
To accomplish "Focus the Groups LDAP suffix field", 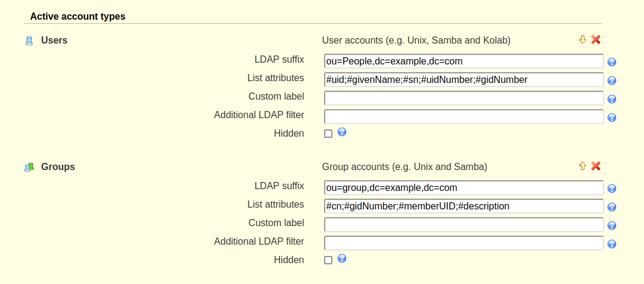I will (463, 188).
